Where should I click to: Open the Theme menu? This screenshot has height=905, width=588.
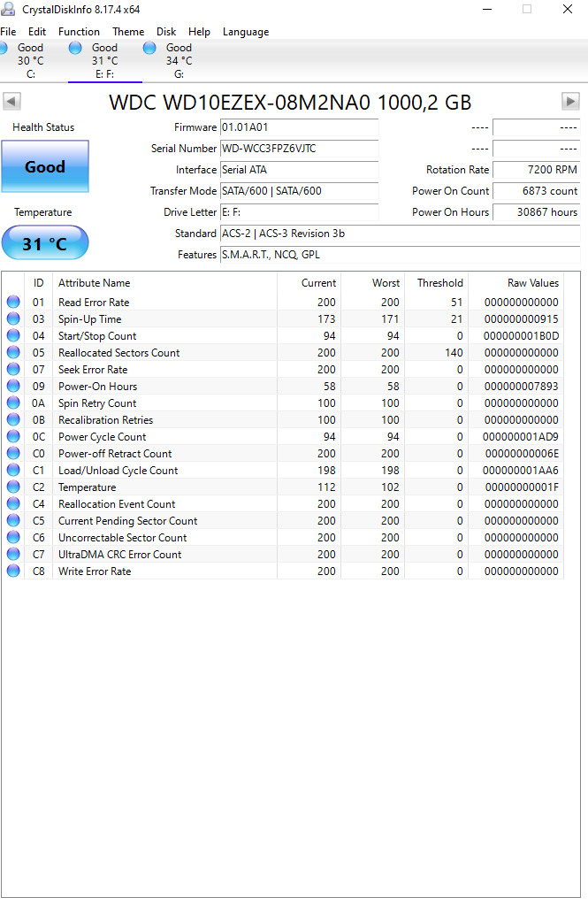(x=128, y=32)
